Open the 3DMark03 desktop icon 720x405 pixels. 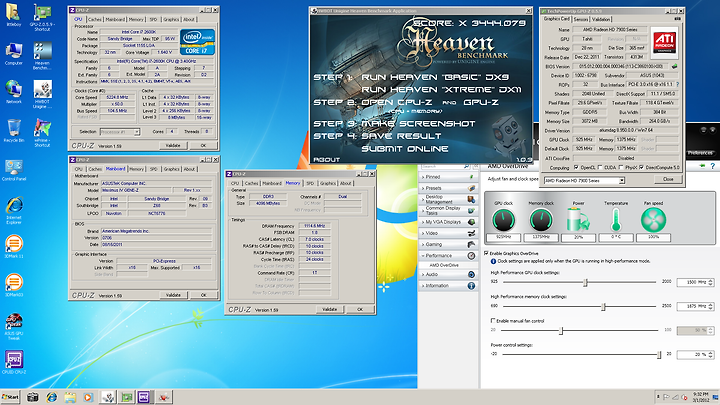tap(14, 285)
